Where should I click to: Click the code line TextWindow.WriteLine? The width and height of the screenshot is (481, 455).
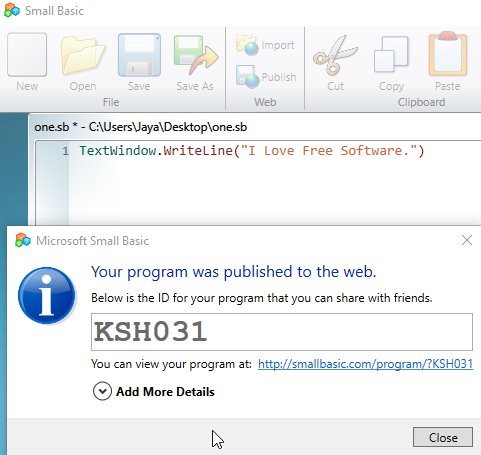pos(252,151)
